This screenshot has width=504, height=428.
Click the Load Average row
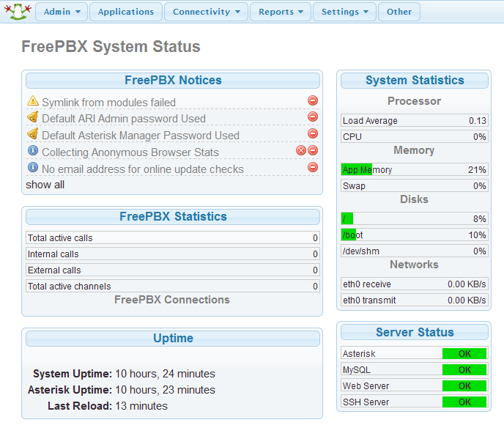415,121
